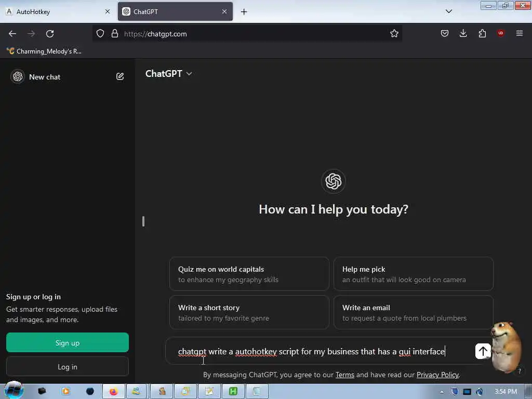Open the list all tabs chevron
532x399 pixels.
tap(448, 11)
